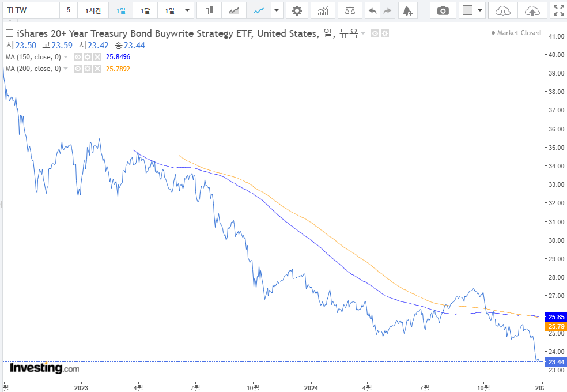Click the MA (150, close, 0) label
The width and height of the screenshot is (567, 392).
coord(33,57)
